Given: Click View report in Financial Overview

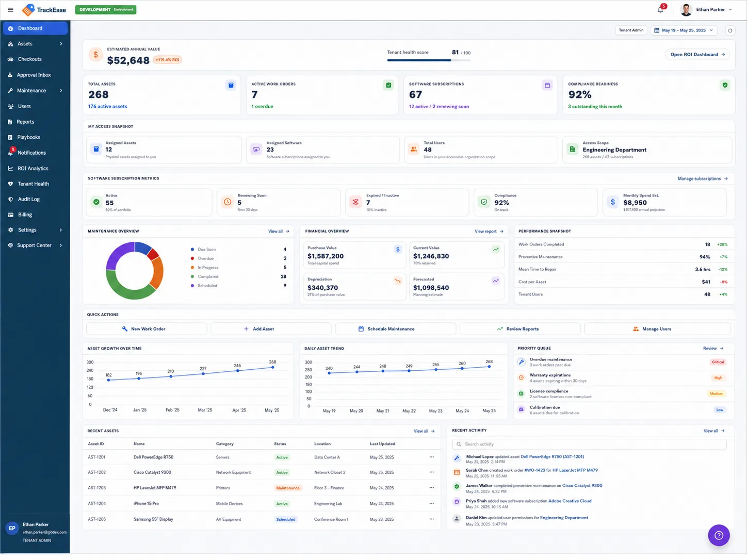Looking at the screenshot, I should [x=489, y=232].
